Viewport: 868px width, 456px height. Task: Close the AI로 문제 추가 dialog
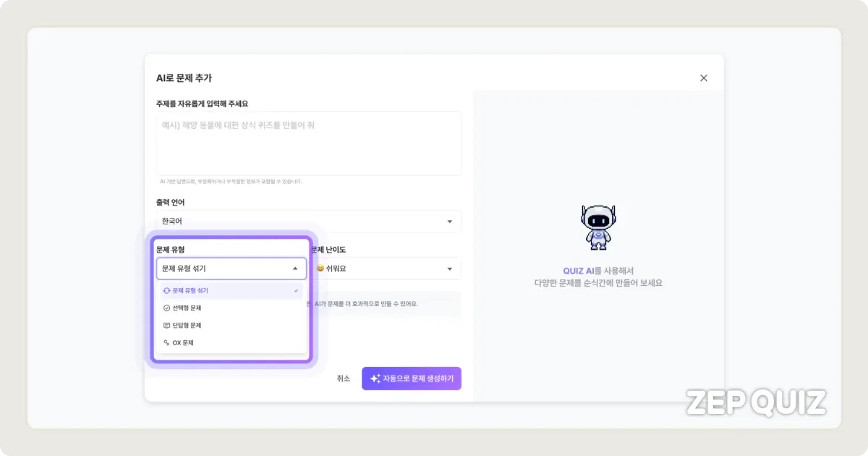[x=703, y=77]
